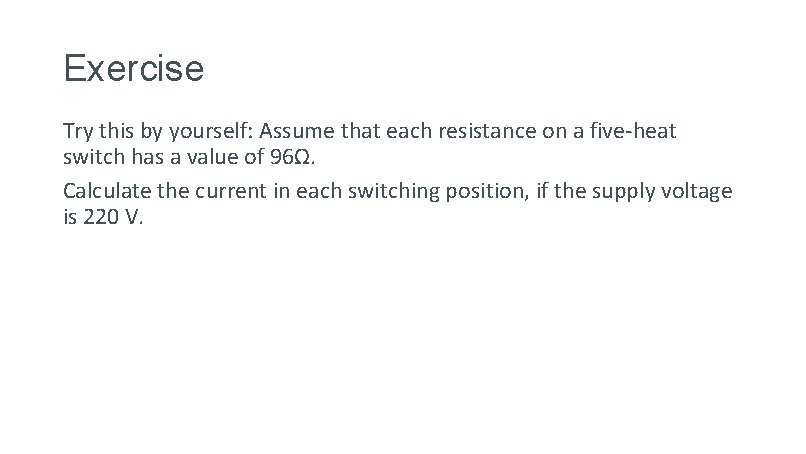
Task: Click the word "that" after "Assume"
Action: [360, 131]
